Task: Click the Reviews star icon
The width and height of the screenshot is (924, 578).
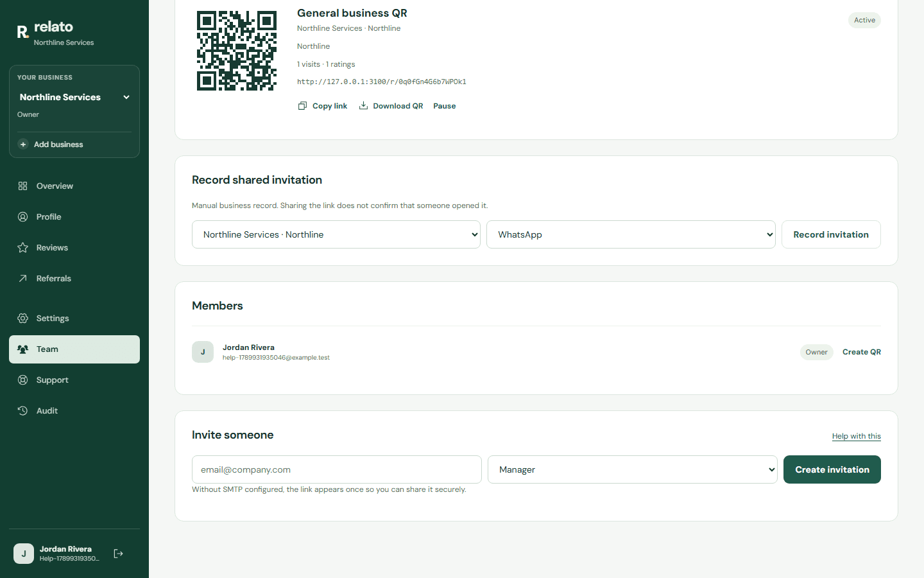Action: click(23, 248)
